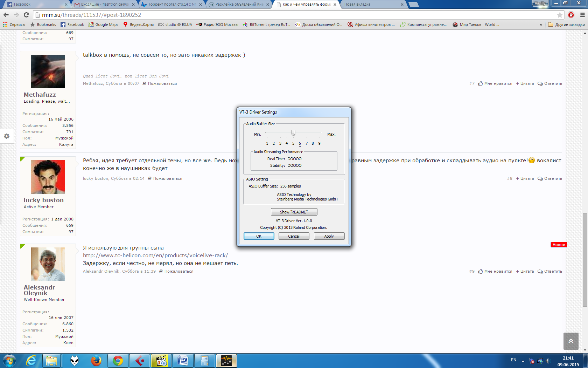Open the tc-helicon voicelive-rack link
Viewport: 588px width, 368px height.
[155, 255]
